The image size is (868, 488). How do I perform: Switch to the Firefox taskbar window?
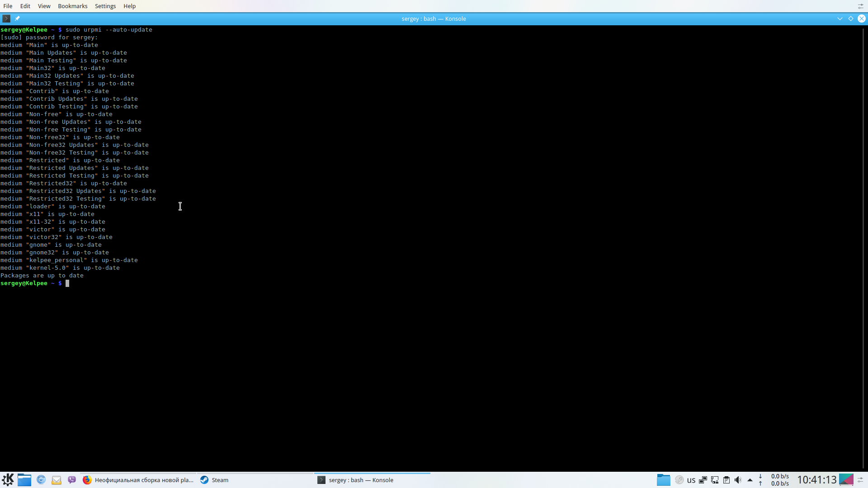click(x=138, y=480)
